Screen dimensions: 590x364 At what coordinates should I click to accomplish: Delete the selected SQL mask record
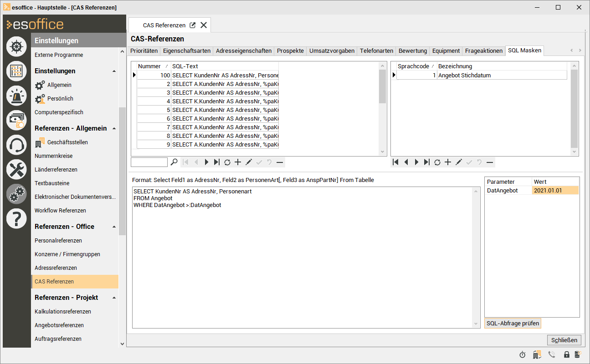[x=280, y=162]
